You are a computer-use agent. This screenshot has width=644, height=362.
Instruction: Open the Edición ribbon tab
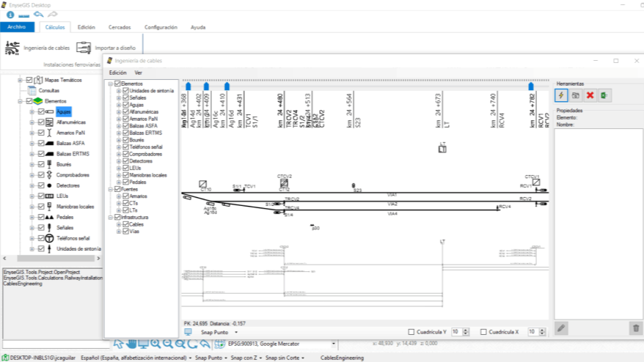[86, 27]
